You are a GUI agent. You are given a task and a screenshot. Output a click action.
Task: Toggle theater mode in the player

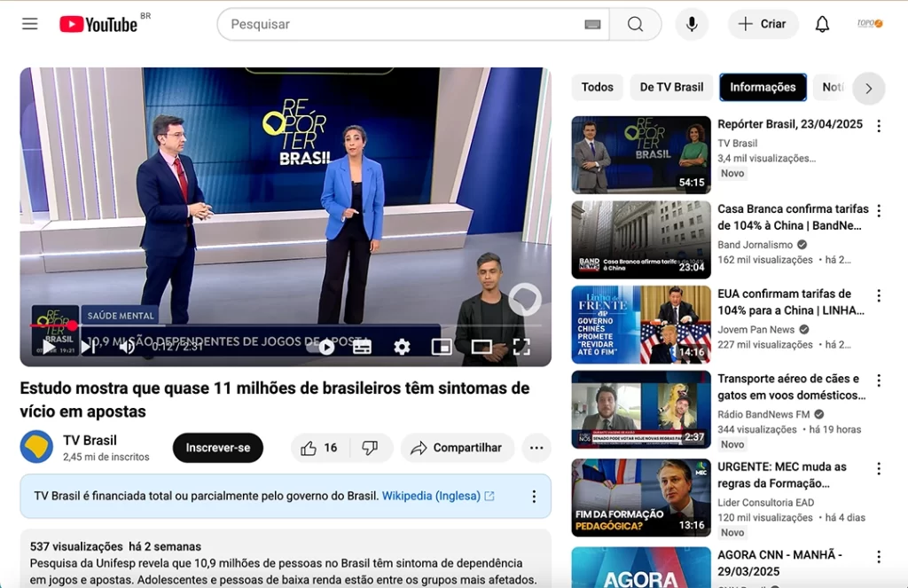pos(481,347)
